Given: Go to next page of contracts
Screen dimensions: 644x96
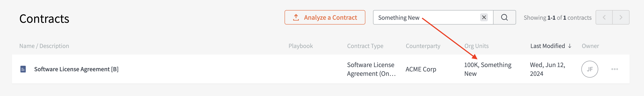Looking at the screenshot, I should click(x=621, y=17).
